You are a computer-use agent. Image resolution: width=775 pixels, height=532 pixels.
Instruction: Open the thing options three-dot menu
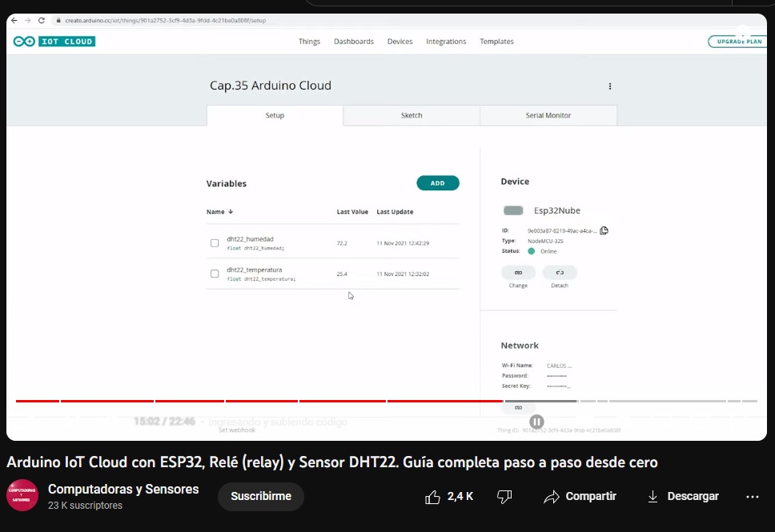[610, 86]
